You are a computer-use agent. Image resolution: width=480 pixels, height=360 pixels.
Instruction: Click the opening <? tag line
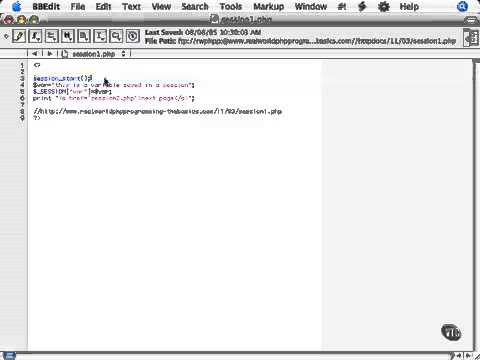tap(37, 65)
